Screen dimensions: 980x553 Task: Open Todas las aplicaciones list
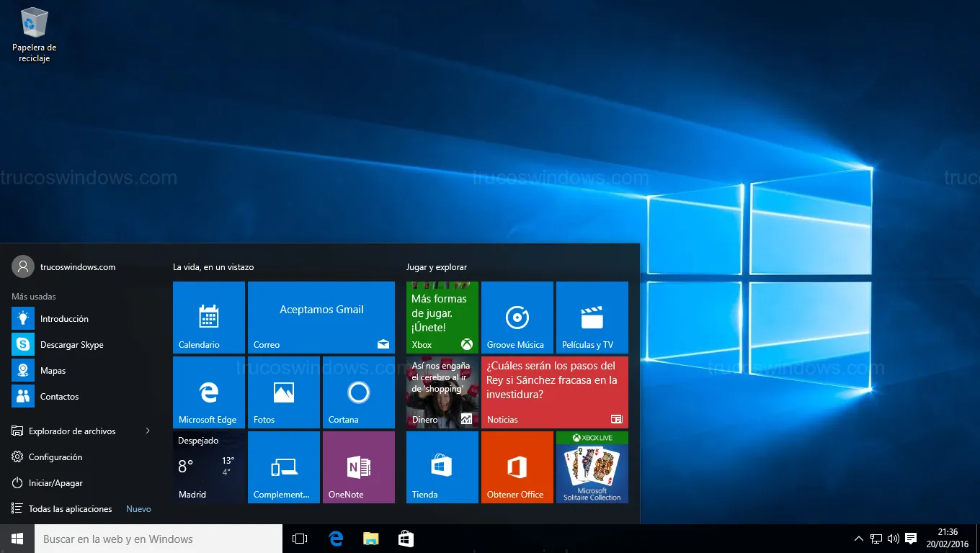[x=70, y=509]
